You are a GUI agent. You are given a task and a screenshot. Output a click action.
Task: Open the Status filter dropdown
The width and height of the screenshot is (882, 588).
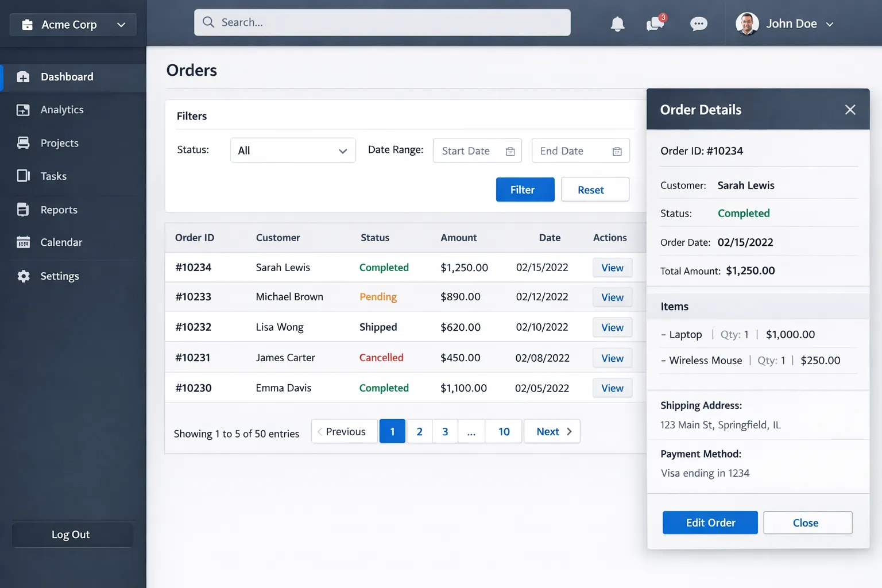point(293,150)
